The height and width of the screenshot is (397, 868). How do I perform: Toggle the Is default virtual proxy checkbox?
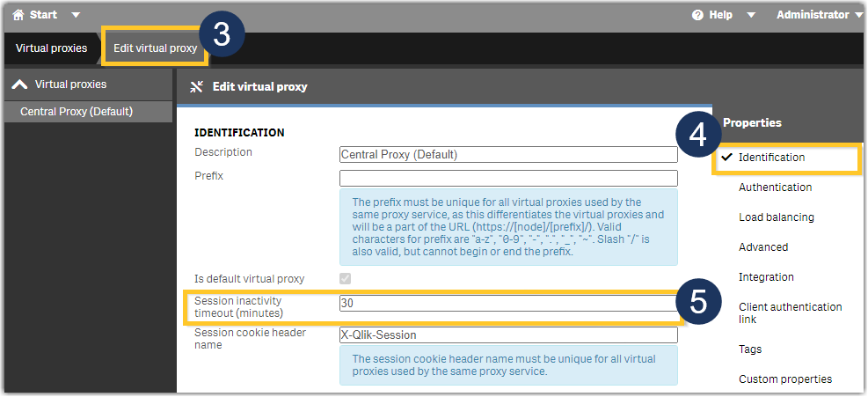pyautogui.click(x=345, y=279)
